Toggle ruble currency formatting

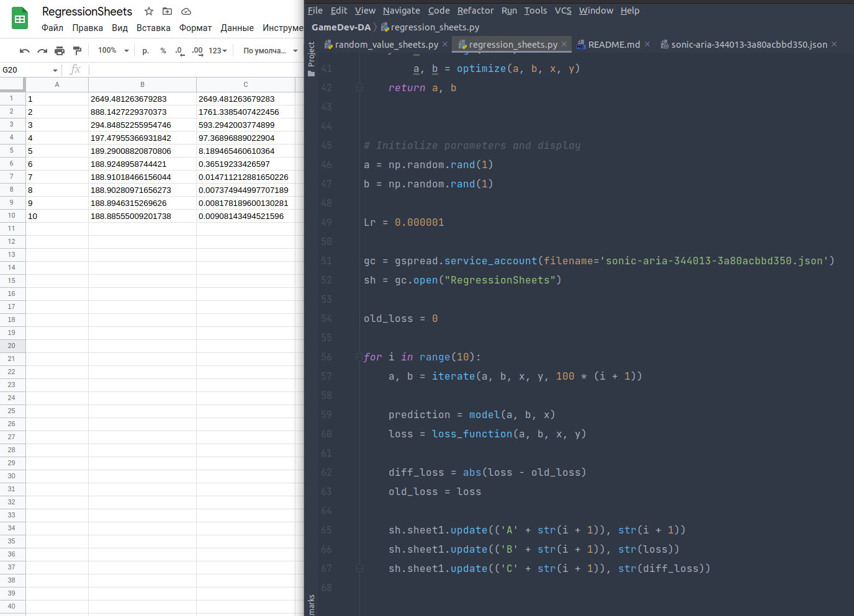point(145,50)
